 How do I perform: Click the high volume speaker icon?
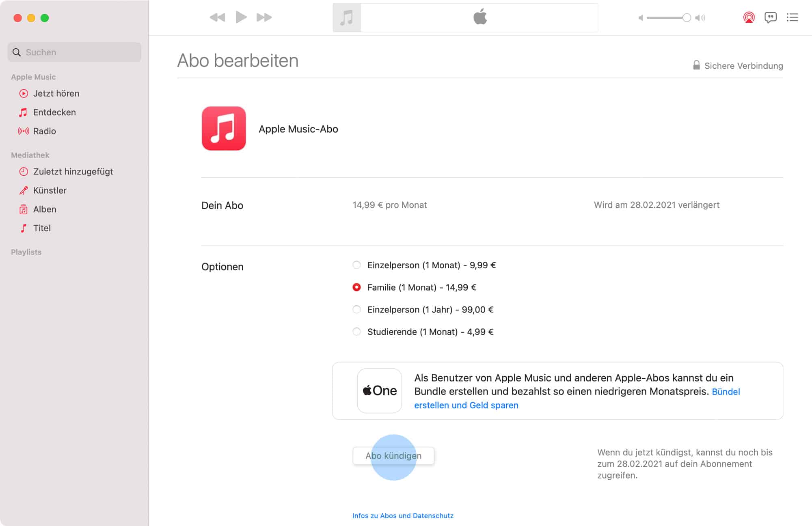[x=700, y=18]
